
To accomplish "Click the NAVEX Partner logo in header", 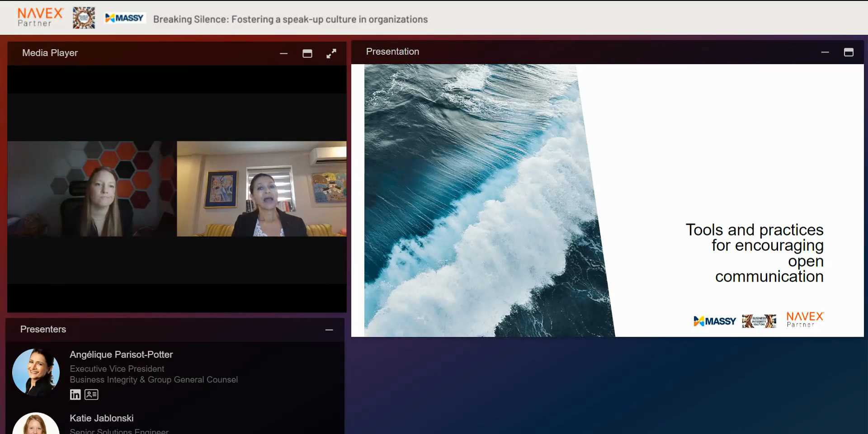I will pyautogui.click(x=40, y=18).
